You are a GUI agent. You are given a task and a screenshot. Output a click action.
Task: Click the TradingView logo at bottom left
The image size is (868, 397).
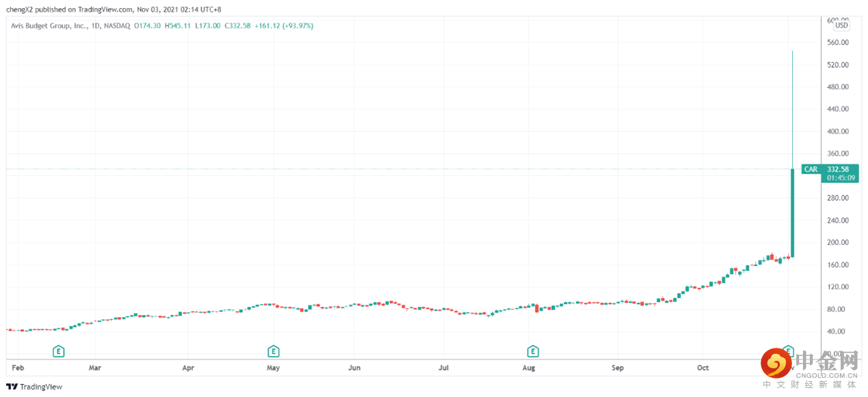(35, 387)
